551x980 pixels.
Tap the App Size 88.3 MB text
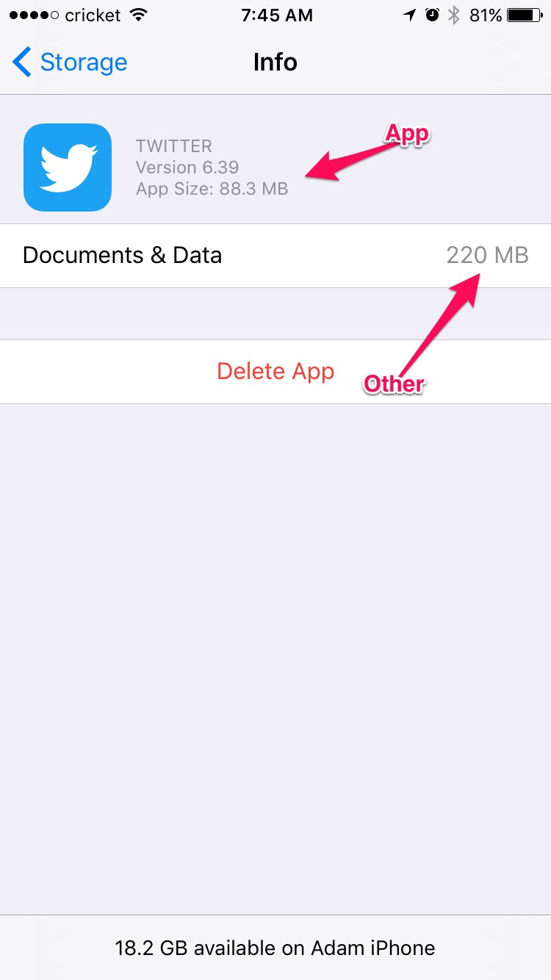click(212, 190)
